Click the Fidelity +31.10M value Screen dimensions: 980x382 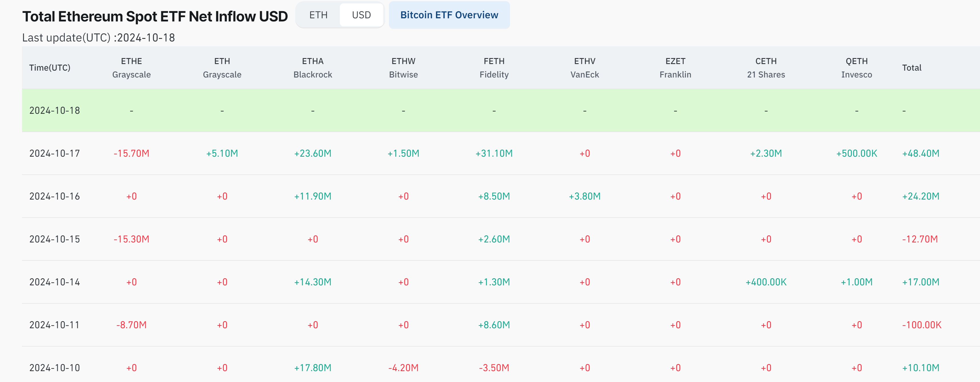pyautogui.click(x=494, y=154)
